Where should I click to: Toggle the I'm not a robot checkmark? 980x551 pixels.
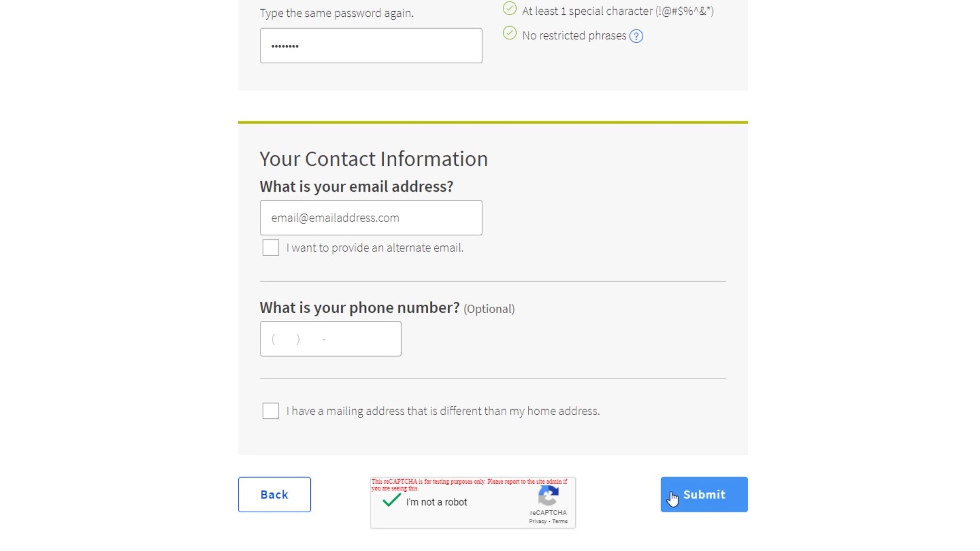391,500
